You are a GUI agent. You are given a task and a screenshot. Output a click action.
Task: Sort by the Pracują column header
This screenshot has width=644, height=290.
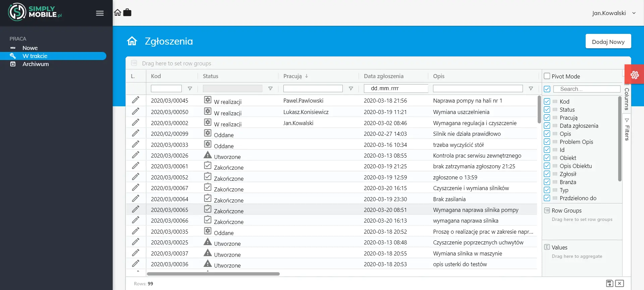292,76
